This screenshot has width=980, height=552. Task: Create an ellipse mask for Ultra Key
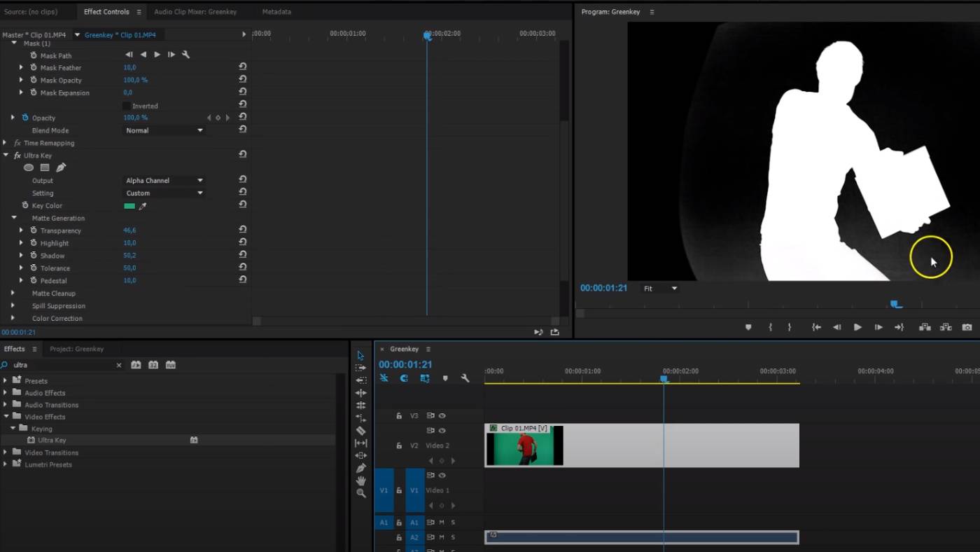29,167
